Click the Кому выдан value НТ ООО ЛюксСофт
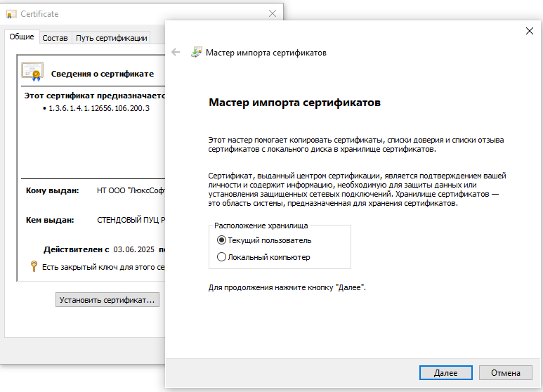Screen dimensions: 543x392 (x=130, y=190)
